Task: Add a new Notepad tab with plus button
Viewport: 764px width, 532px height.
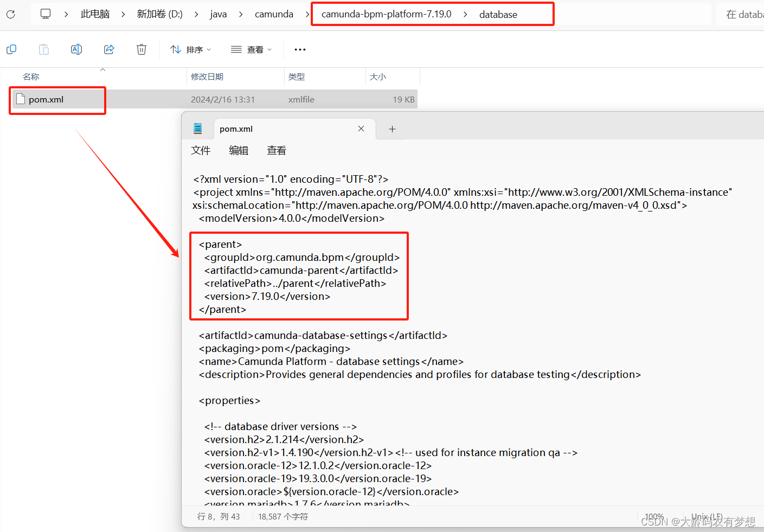Action: pos(392,129)
